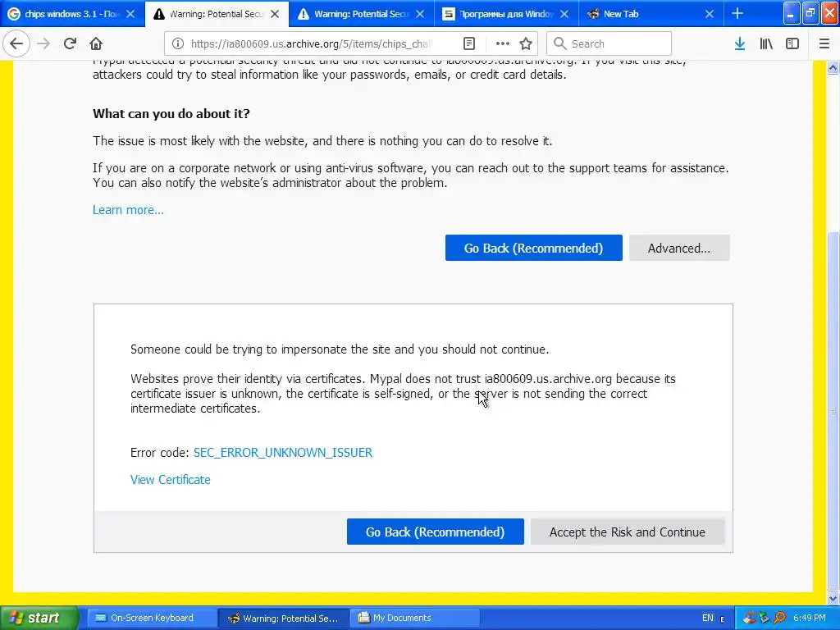Open the hamburger application menu

[824, 43]
